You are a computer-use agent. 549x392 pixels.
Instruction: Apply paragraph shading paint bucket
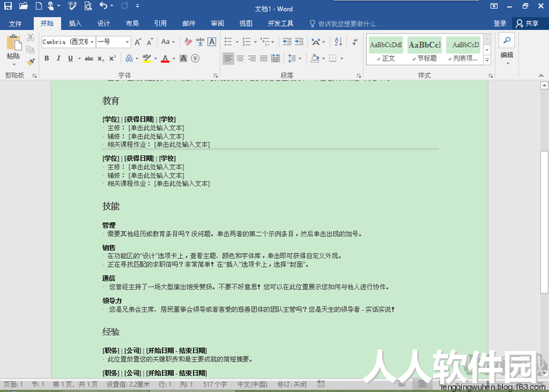click(x=315, y=59)
